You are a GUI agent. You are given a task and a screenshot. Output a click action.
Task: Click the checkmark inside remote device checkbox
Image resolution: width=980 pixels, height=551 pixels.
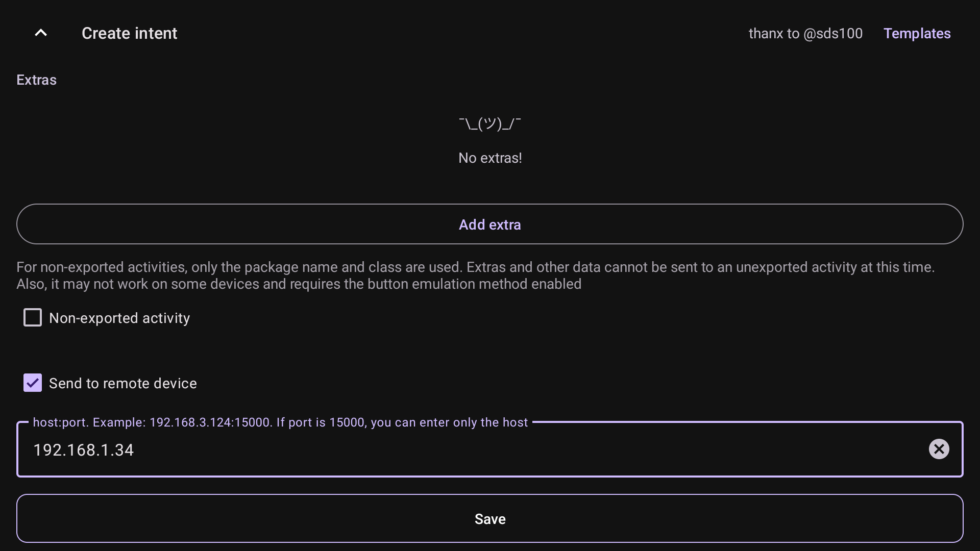[33, 383]
